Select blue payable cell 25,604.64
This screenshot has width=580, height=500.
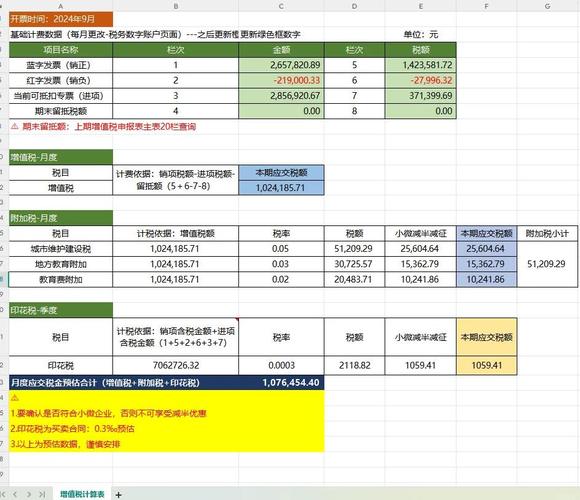point(486,249)
